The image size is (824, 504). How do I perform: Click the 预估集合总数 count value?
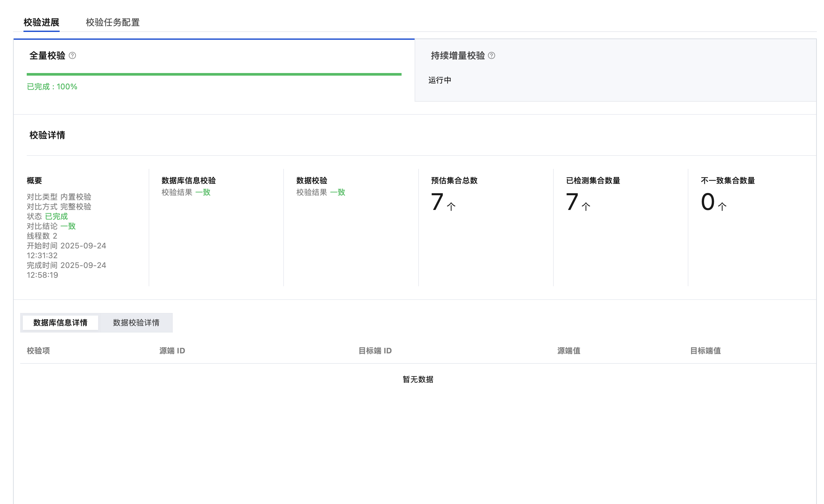point(437,202)
